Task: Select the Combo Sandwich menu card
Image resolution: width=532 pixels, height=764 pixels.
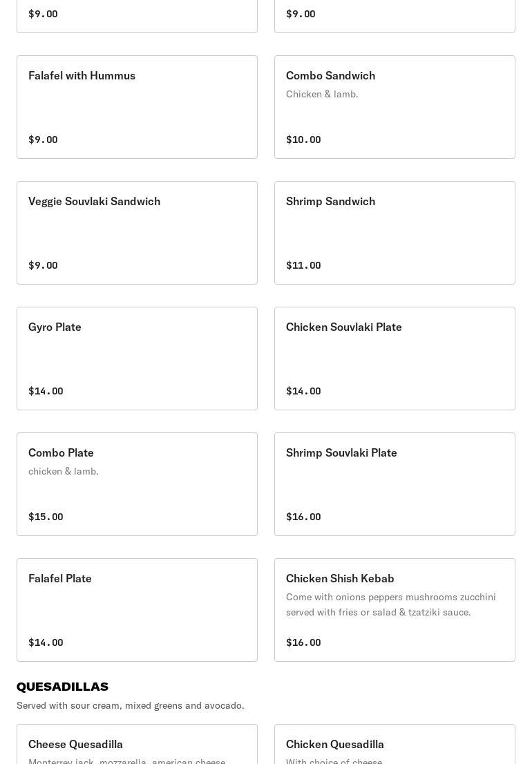Action: 395,107
